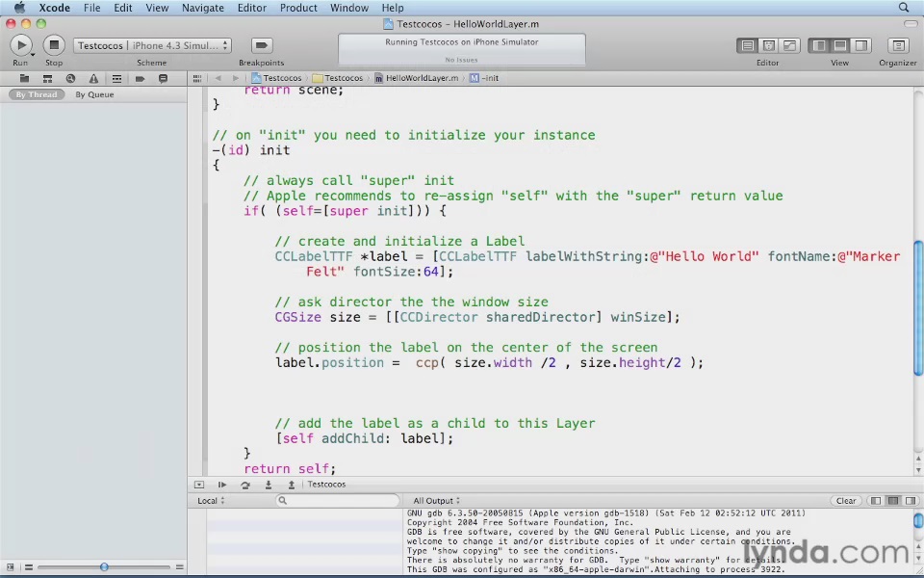The image size is (924, 578).
Task: Open the Xcode menu
Action: pos(54,8)
